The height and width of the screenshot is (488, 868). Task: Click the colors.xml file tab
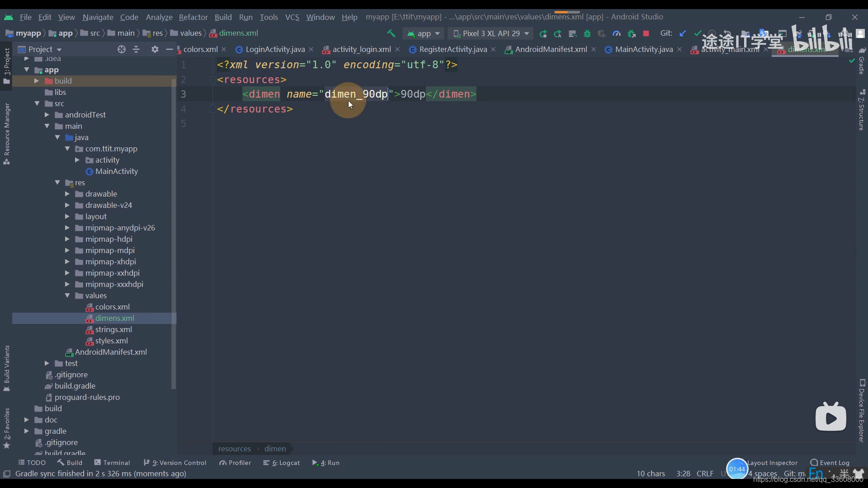pyautogui.click(x=200, y=49)
